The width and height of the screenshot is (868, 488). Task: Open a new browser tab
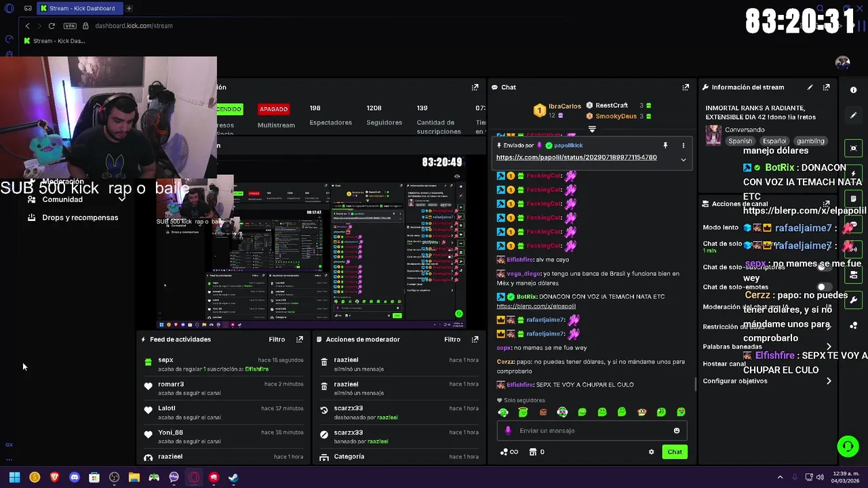[x=129, y=8]
